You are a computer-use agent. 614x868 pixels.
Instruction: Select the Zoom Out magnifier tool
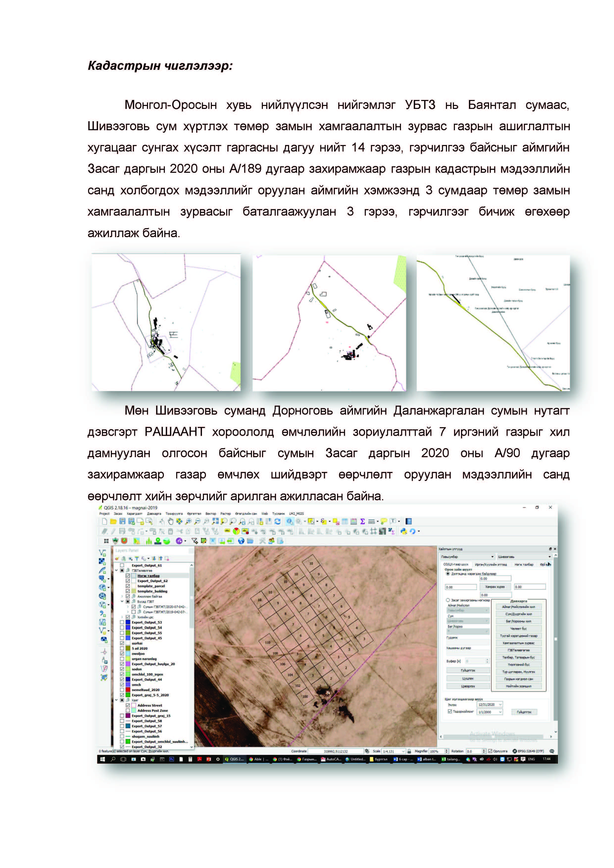[x=197, y=522]
